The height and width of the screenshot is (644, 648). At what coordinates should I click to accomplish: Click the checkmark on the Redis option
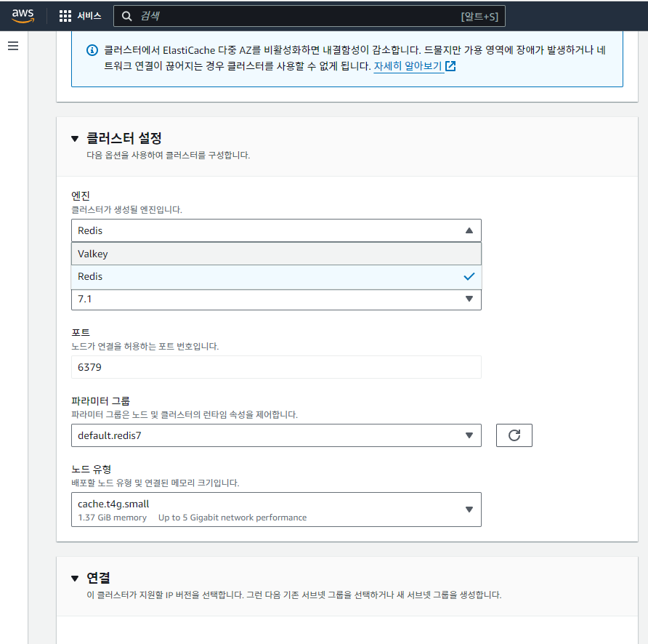tap(469, 277)
